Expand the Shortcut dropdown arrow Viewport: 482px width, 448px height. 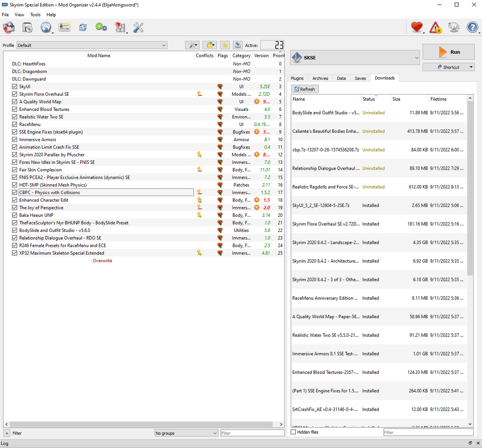(471, 67)
